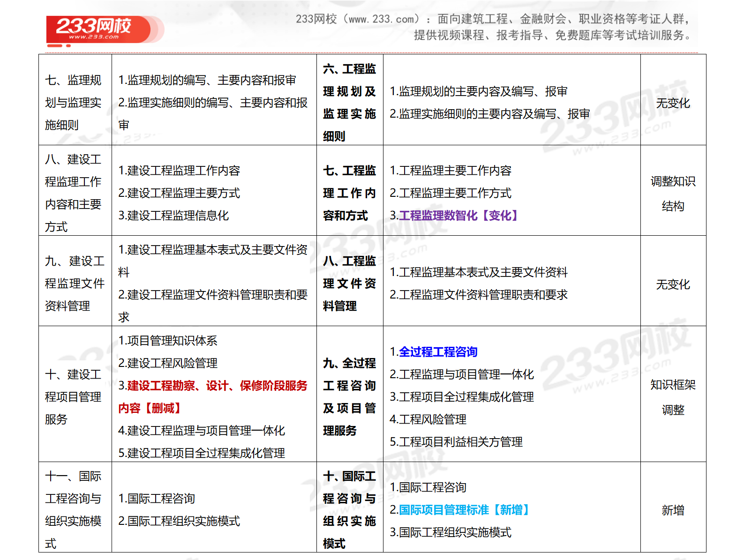
Task: Select the bold heading 十、国际工程咨询与组织实施模式
Action: click(349, 510)
